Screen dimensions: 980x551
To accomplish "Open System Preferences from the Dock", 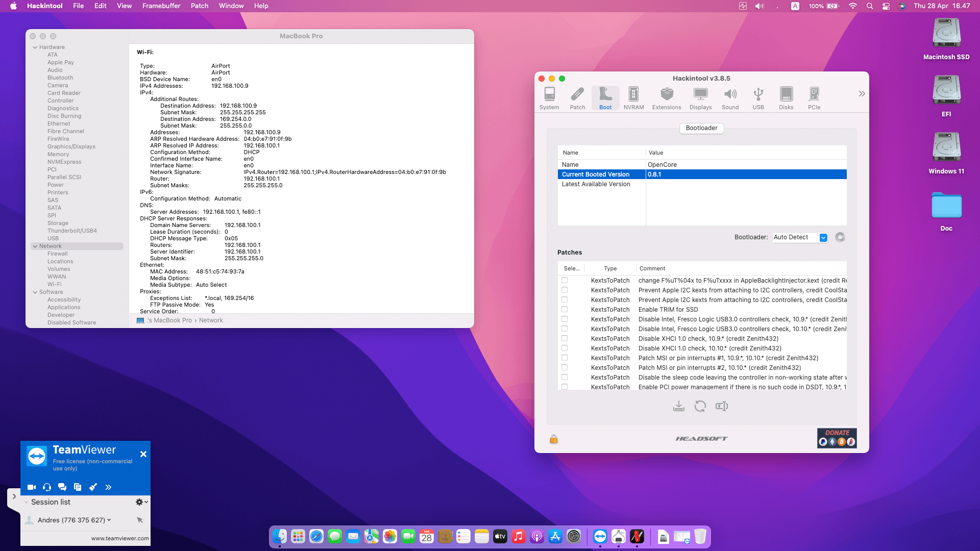I will pos(574,536).
